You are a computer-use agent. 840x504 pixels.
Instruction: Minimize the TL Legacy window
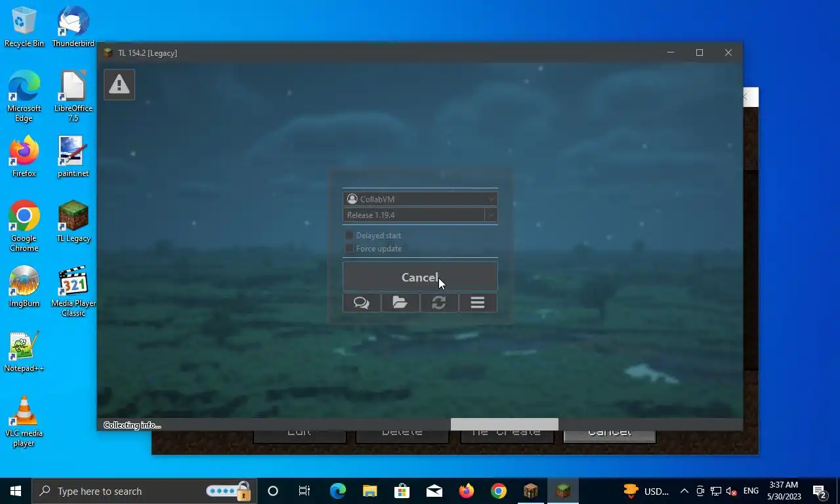[670, 52]
